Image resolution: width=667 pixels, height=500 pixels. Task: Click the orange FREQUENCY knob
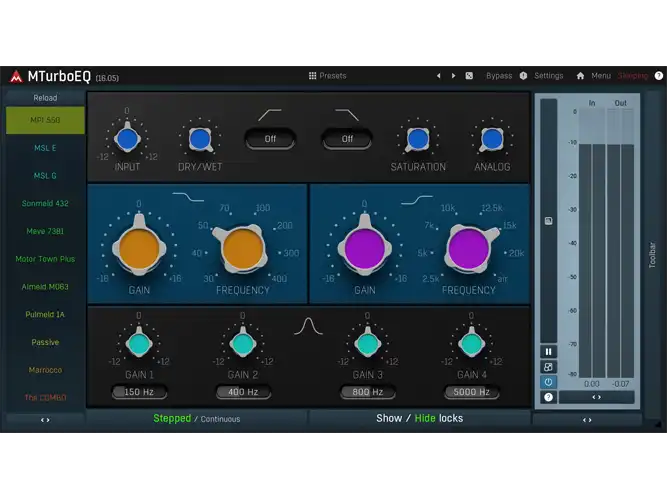point(243,249)
